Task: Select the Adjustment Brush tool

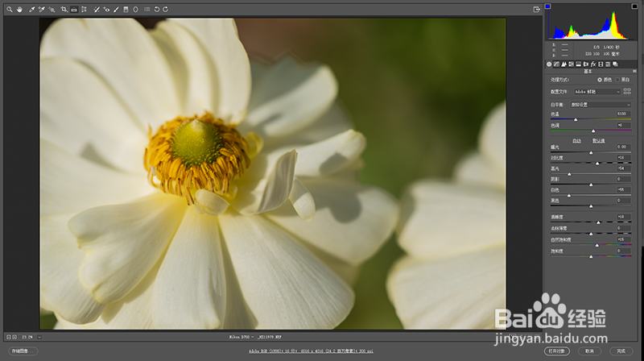Action: tap(116, 10)
